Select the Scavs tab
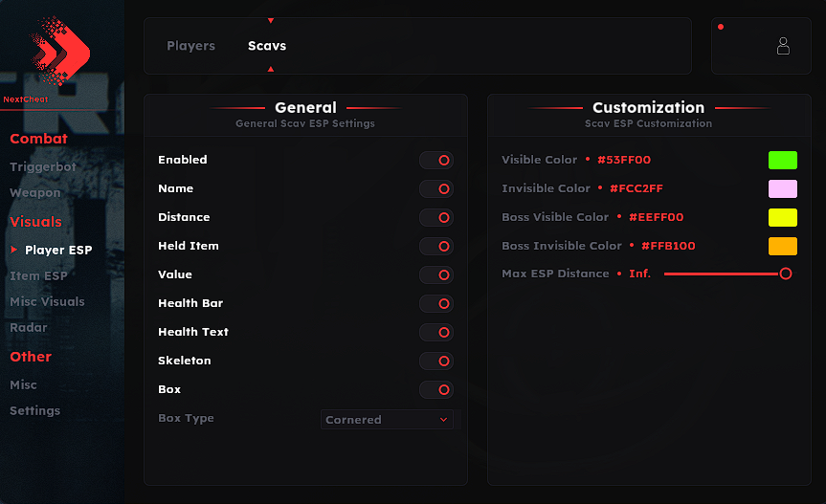This screenshot has width=826, height=504. pos(267,46)
